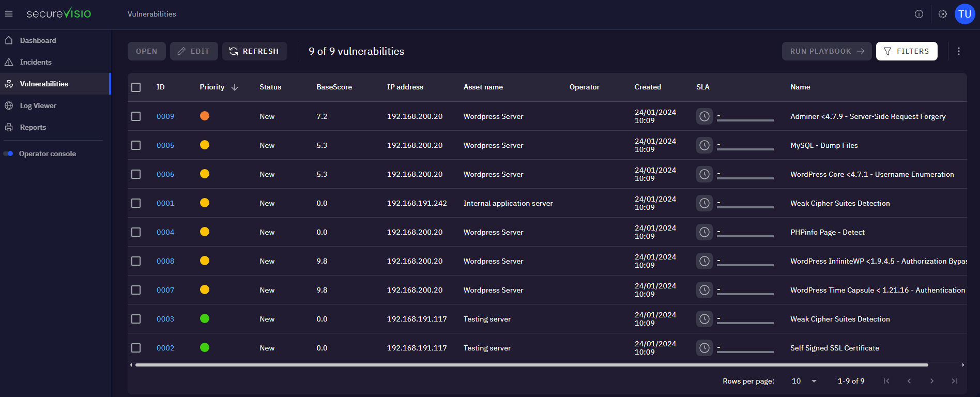Toggle the Operator console switch

pos(8,154)
